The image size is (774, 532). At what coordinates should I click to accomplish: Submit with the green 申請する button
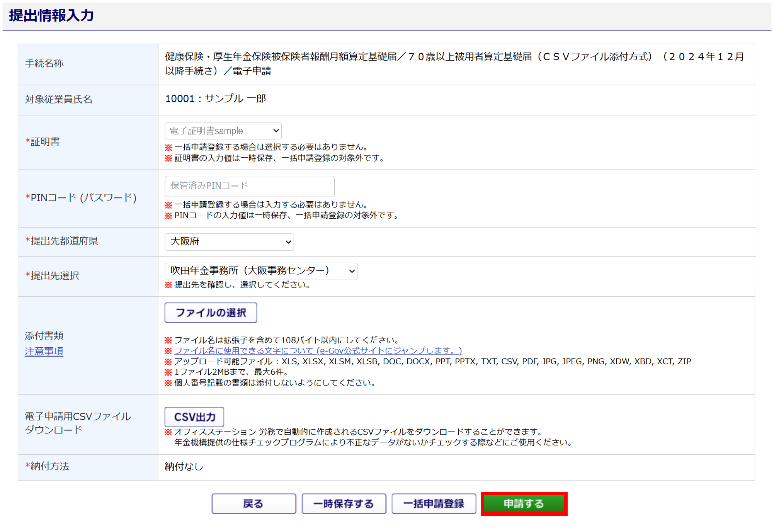[524, 503]
